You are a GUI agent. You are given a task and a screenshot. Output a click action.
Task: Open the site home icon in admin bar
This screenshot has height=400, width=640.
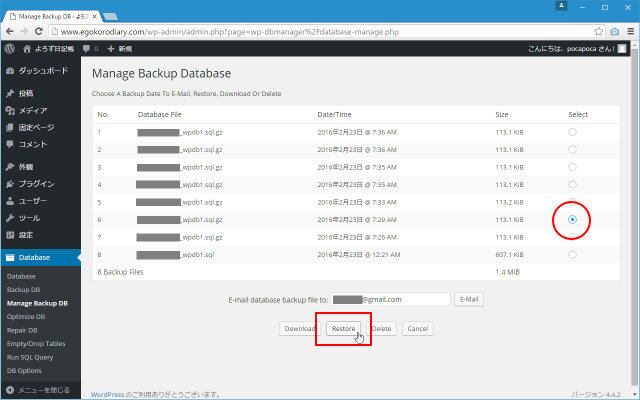[x=27, y=48]
